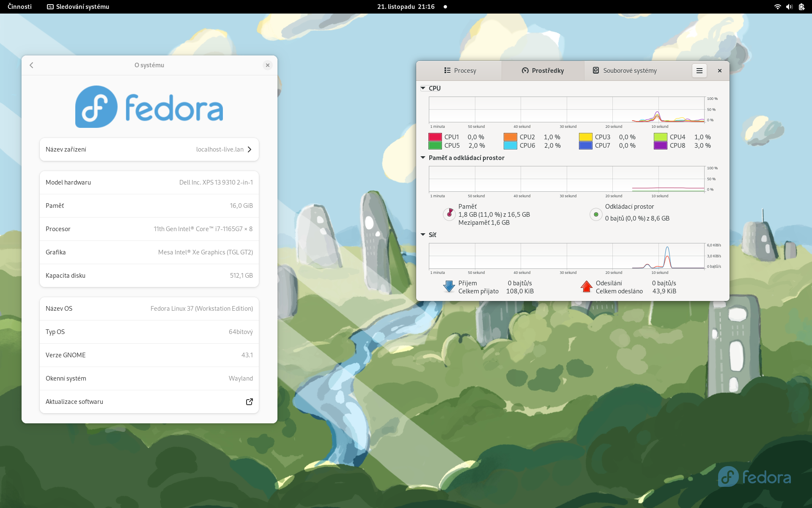This screenshot has width=812, height=508.
Task: Change the CPU8 purple color swatch
Action: (x=660, y=145)
